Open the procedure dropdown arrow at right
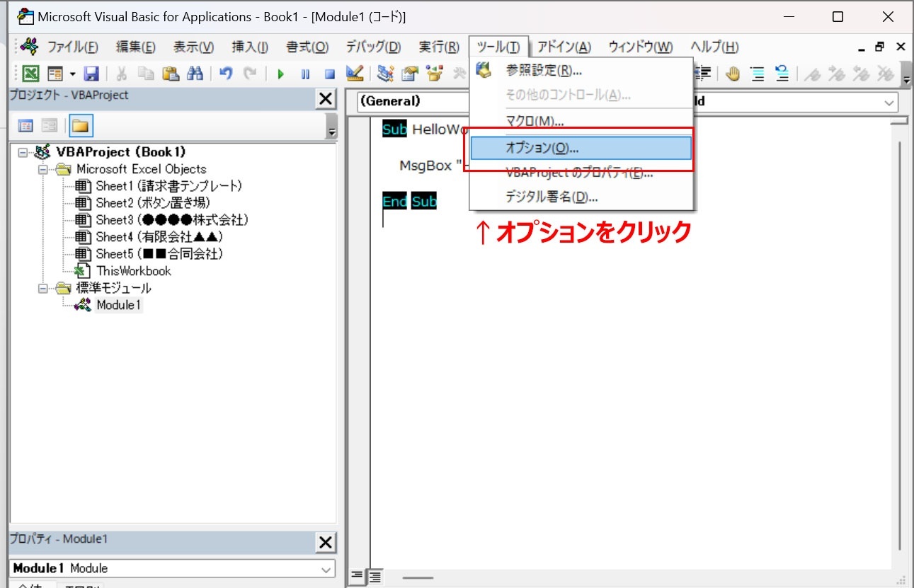The height and width of the screenshot is (588, 914). click(x=889, y=102)
